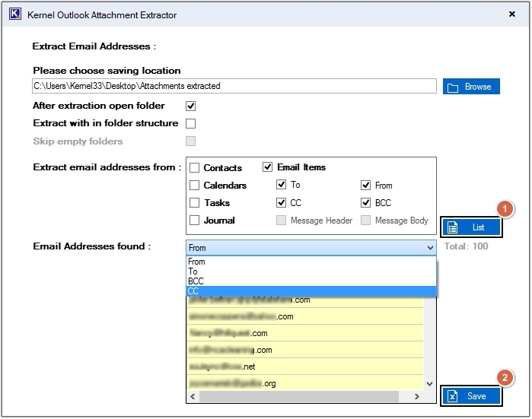Check the Contacts checkbox
The image size is (532, 419).
(195, 168)
